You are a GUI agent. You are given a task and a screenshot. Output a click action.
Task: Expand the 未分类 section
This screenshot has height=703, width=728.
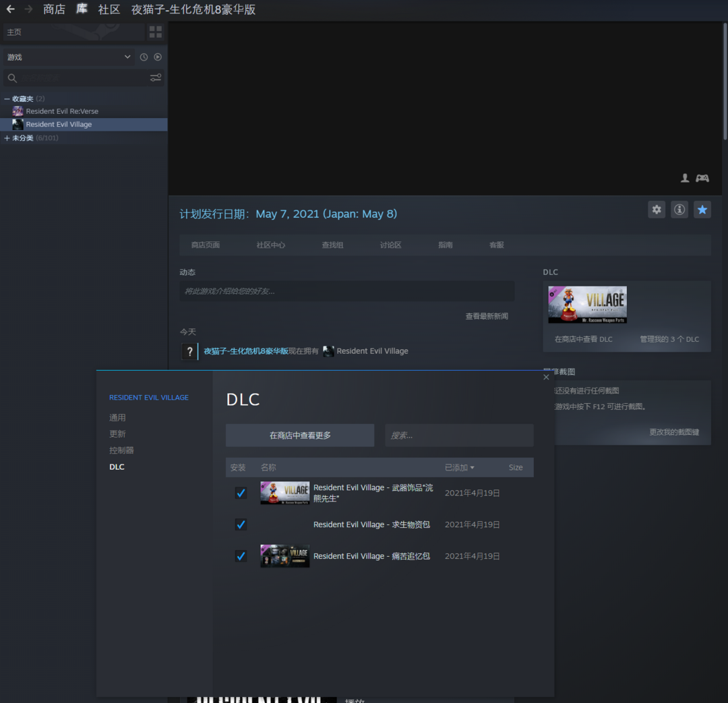click(7, 138)
